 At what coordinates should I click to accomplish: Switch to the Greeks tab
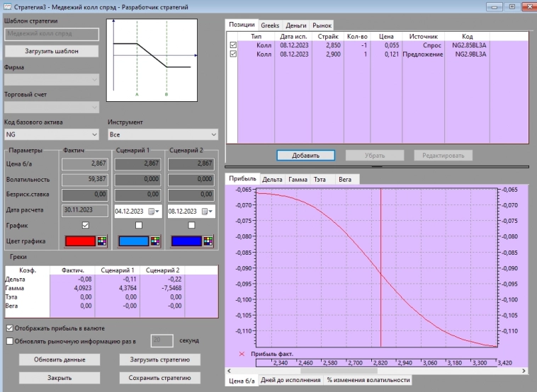(x=270, y=25)
